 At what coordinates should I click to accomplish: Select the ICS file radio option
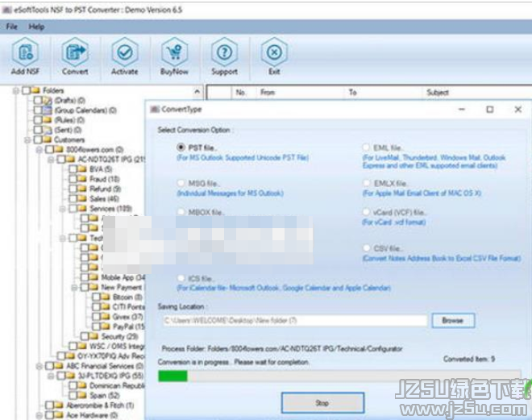[x=181, y=279]
